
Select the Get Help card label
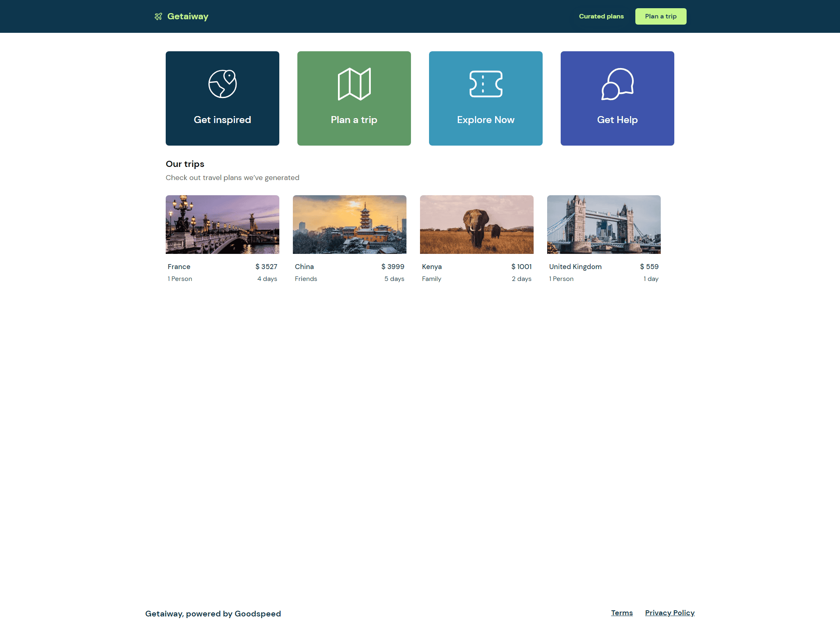tap(617, 120)
